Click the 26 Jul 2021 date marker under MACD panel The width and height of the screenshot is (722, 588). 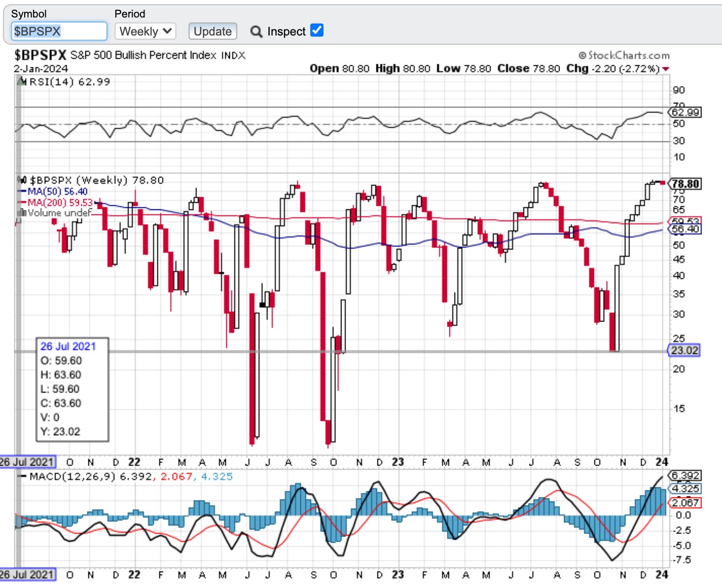(28, 574)
